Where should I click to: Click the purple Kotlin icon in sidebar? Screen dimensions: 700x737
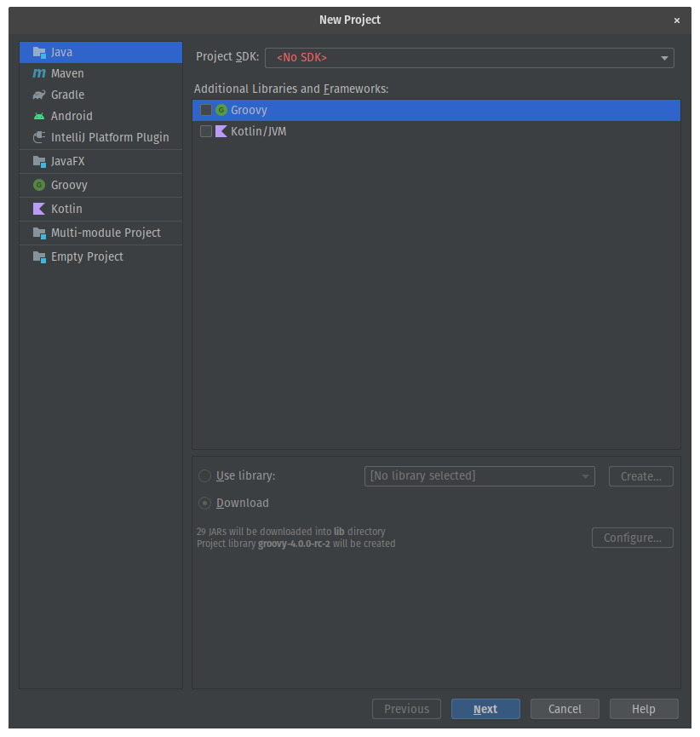[39, 209]
